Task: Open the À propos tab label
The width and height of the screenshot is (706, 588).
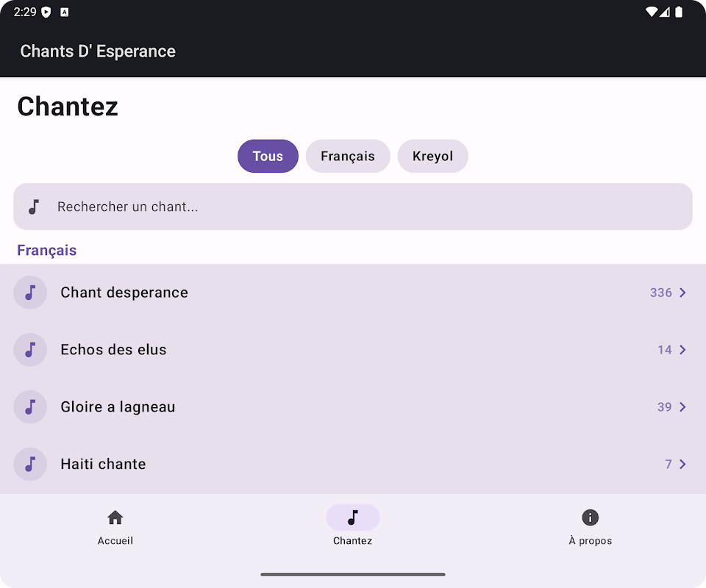Action: point(590,541)
